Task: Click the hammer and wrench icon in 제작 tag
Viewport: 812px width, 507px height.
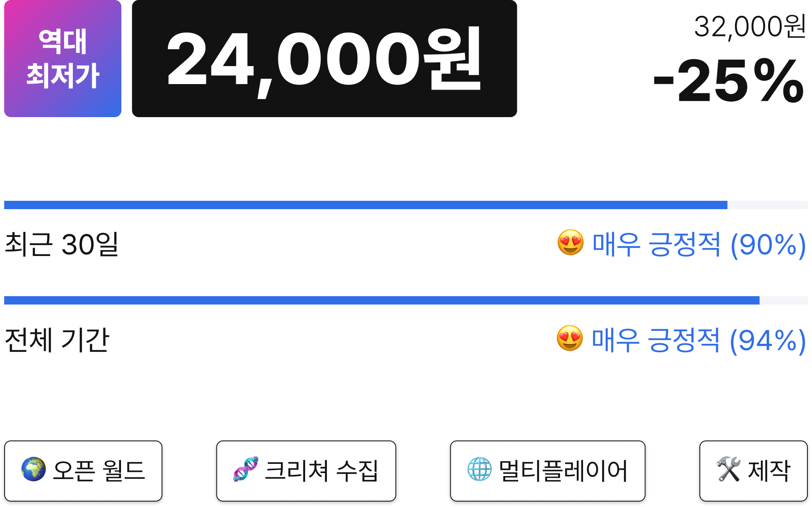Action: 729,469
